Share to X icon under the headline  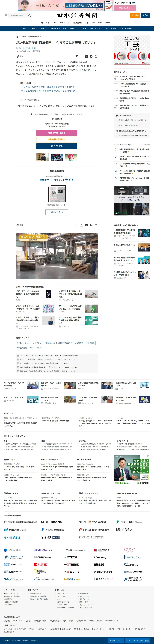click(x=86, y=57)
